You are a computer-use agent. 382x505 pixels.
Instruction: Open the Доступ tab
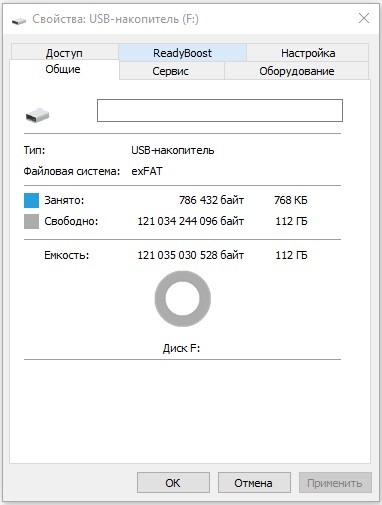(64, 53)
